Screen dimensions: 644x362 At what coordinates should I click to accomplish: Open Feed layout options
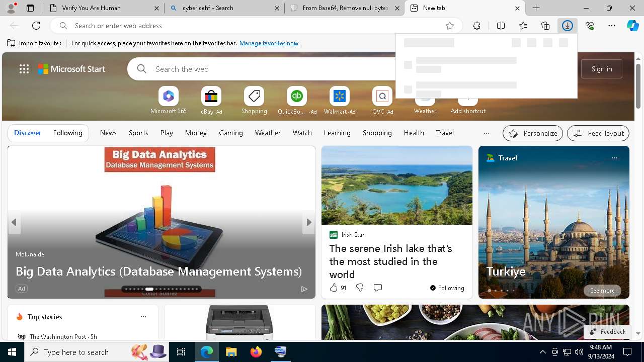click(x=598, y=133)
